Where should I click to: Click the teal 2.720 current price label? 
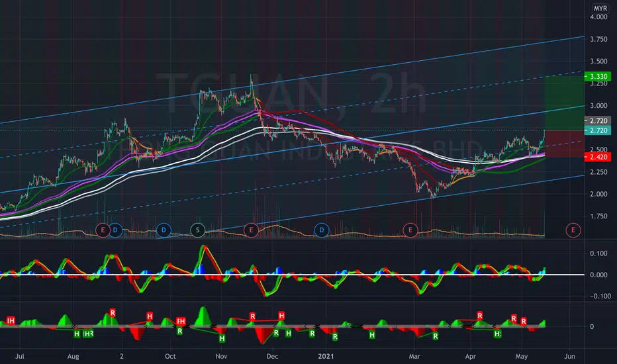point(598,130)
